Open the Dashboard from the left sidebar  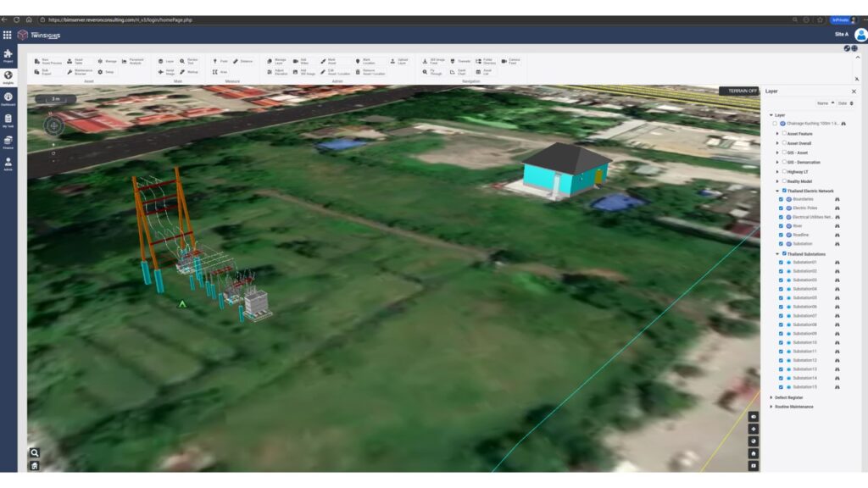coord(8,97)
